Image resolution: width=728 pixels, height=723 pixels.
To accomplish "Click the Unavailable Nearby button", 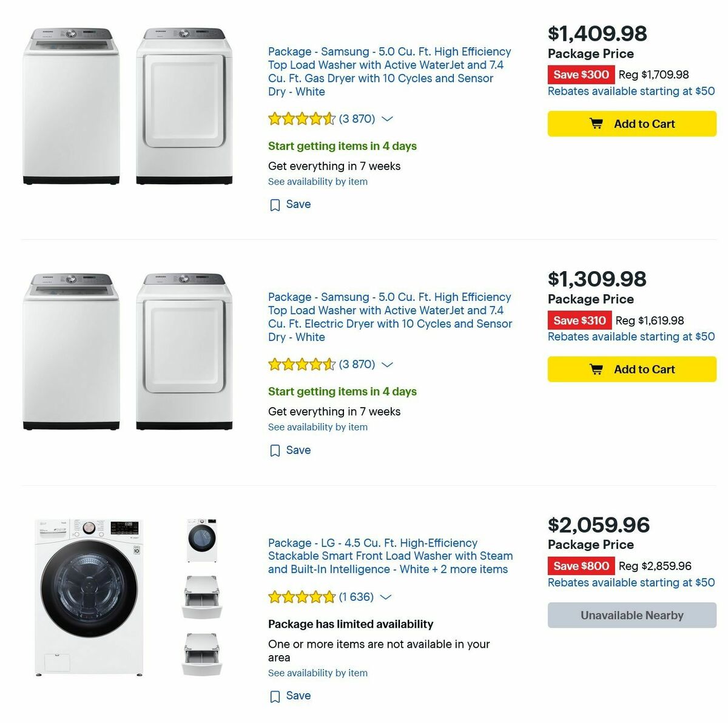I will tap(631, 615).
